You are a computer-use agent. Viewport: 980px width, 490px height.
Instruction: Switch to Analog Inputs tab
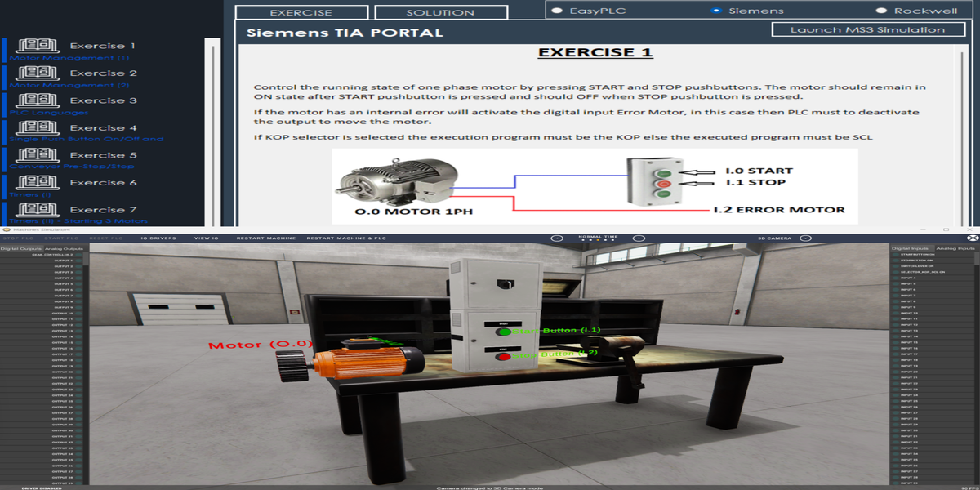[955, 247]
